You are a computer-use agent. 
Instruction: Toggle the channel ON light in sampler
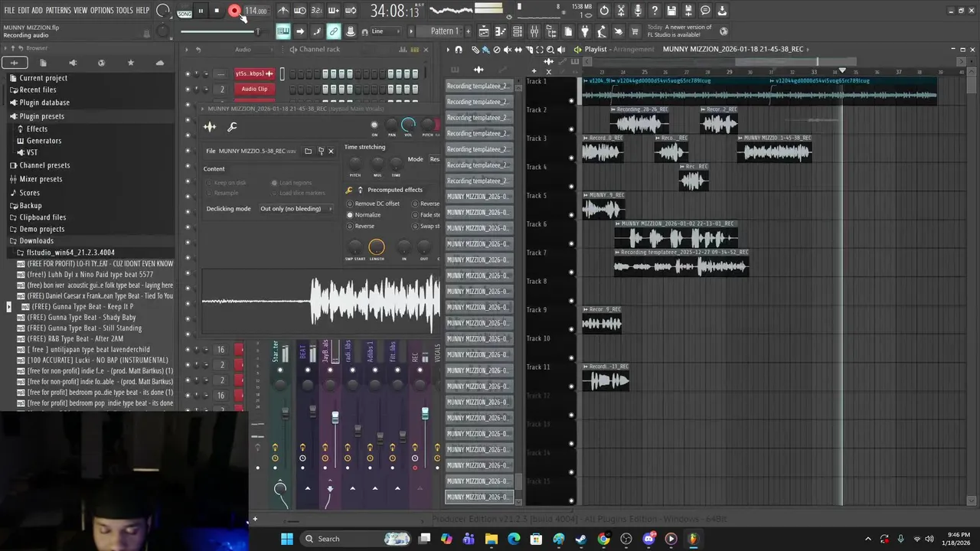374,125
